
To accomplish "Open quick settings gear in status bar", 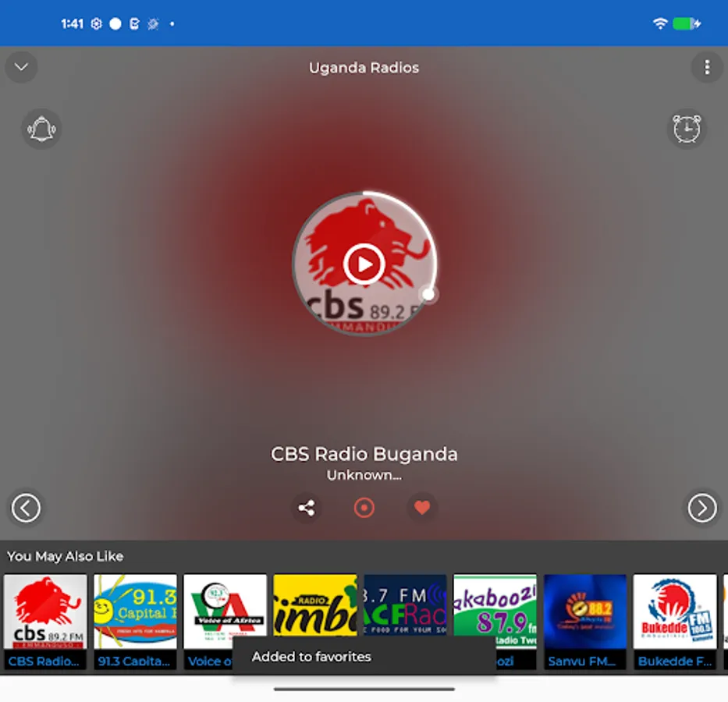I will pyautogui.click(x=96, y=23).
